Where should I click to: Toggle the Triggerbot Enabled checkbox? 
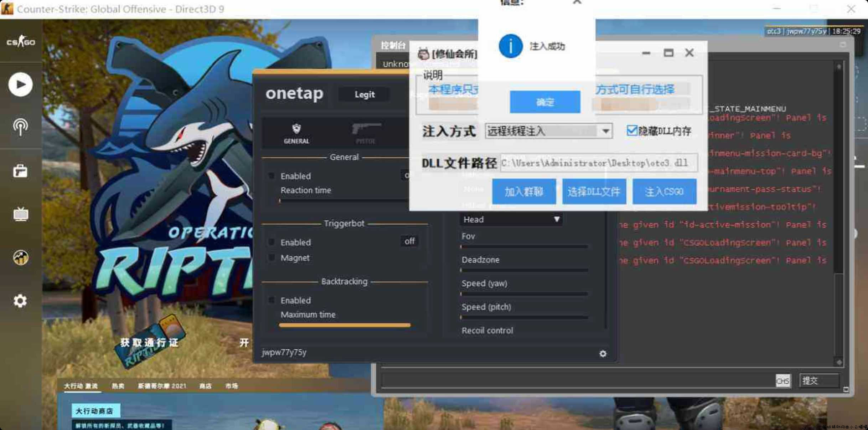(x=272, y=242)
